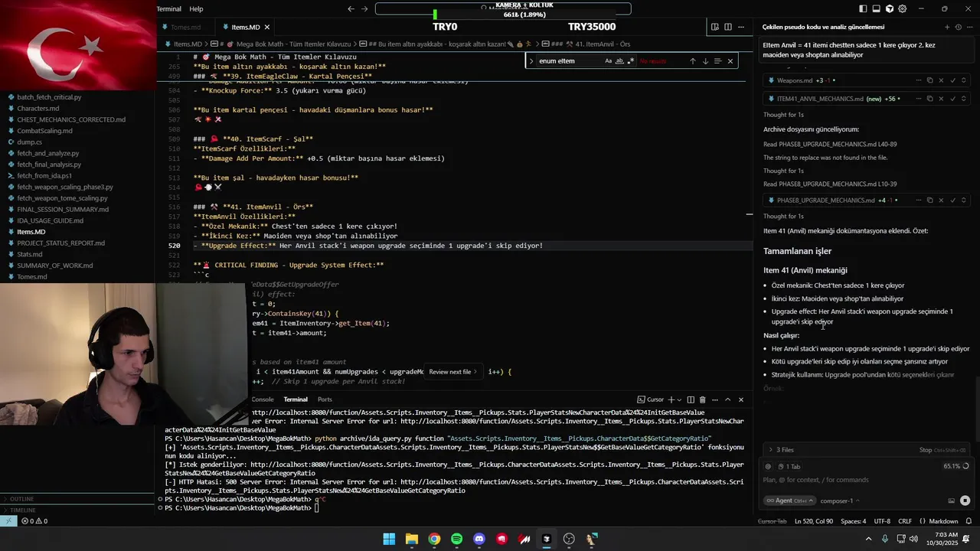Open the markdown preview to the side
This screenshot has width=980, height=551.
point(715,27)
